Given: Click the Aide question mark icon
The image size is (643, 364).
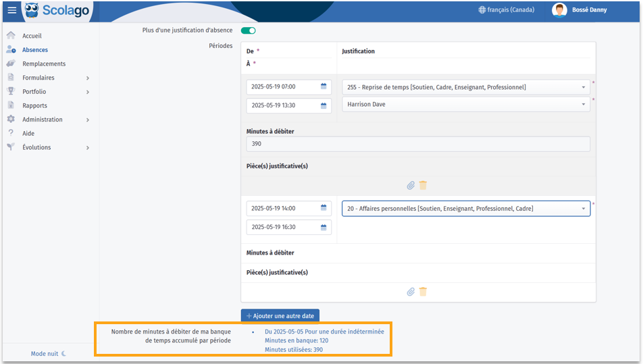Looking at the screenshot, I should (x=11, y=133).
